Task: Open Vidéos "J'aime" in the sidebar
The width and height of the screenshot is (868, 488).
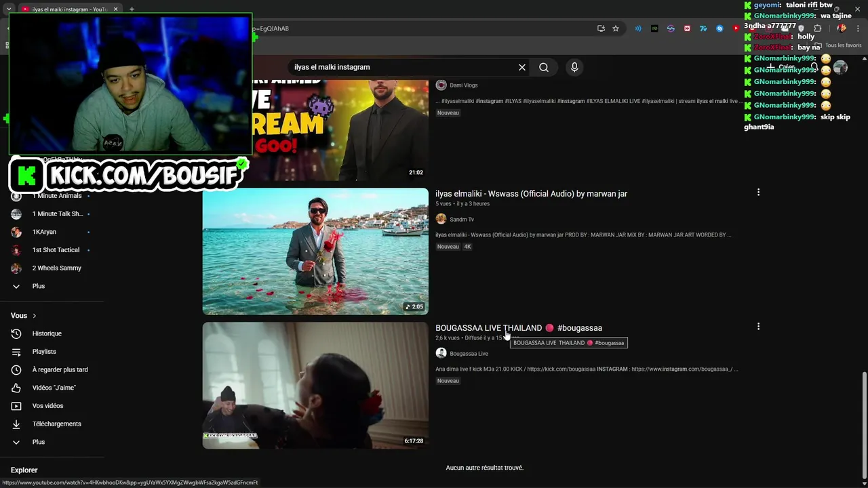Action: (x=52, y=388)
